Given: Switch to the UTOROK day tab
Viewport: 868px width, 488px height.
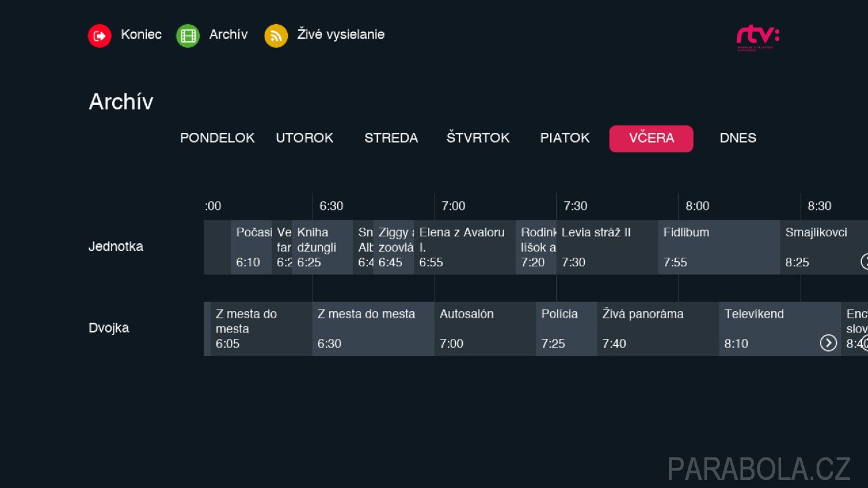Looking at the screenshot, I should pos(304,138).
